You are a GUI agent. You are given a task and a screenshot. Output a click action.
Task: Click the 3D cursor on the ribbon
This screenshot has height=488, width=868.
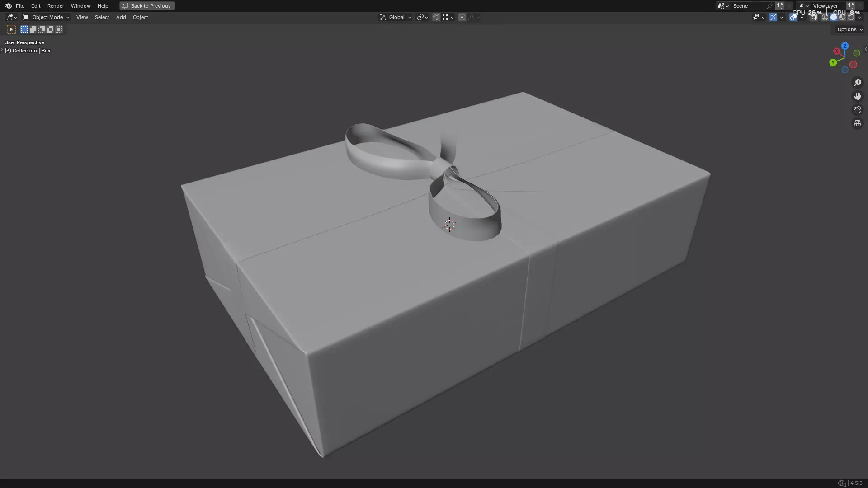[x=449, y=225]
